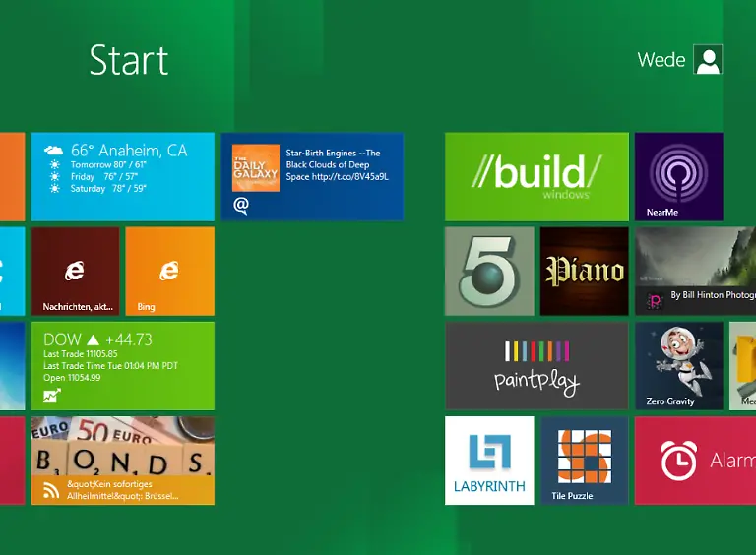The image size is (756, 555).
Task: Launch the //build/ windows tile
Action: pyautogui.click(x=536, y=177)
